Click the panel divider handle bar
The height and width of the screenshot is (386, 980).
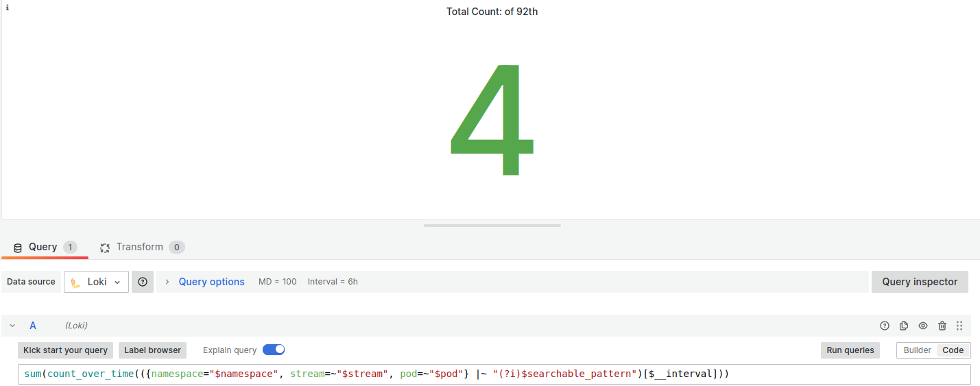click(492, 225)
